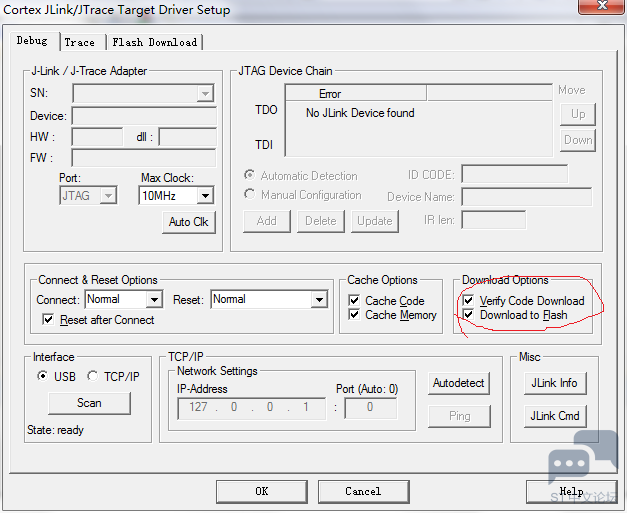Click the Scan button

pos(89,403)
